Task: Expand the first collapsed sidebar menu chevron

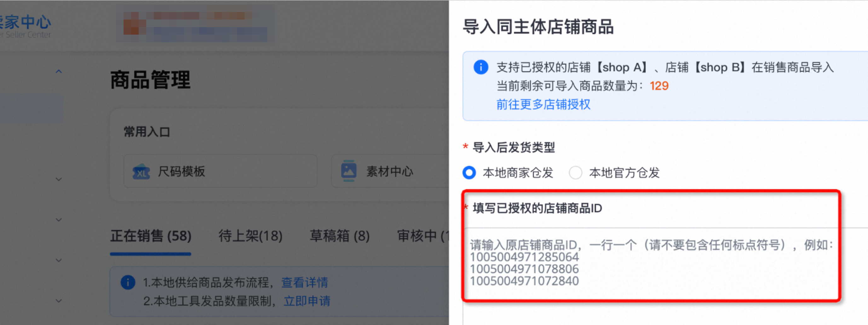Action: coord(59,179)
